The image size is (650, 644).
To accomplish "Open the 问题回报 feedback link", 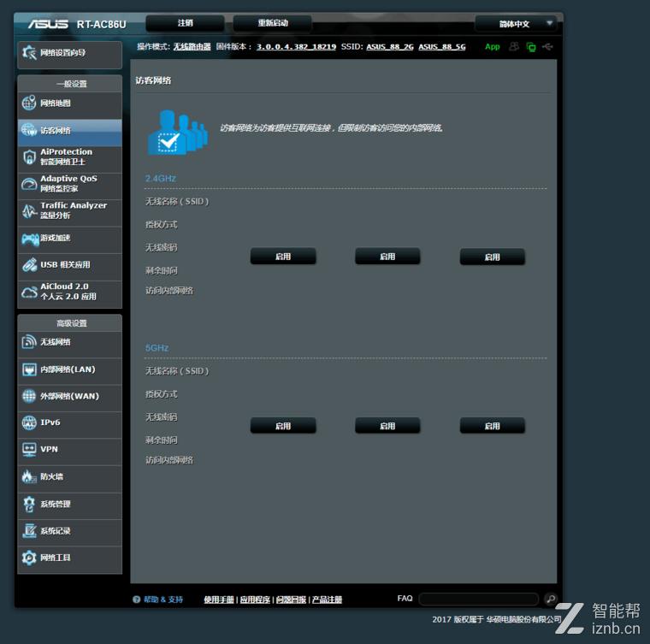I will pos(291,600).
